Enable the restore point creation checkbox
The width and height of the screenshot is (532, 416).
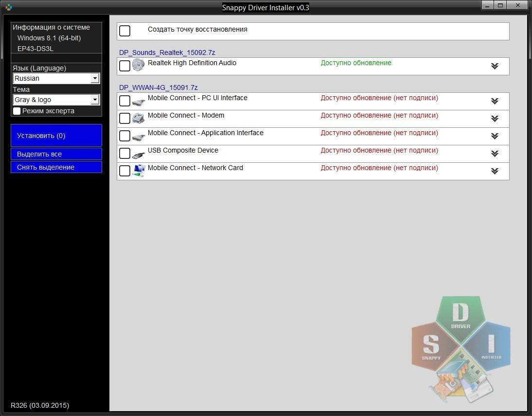point(124,31)
